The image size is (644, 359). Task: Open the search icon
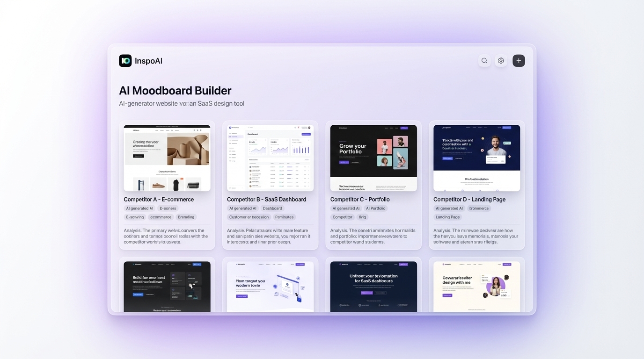point(484,60)
